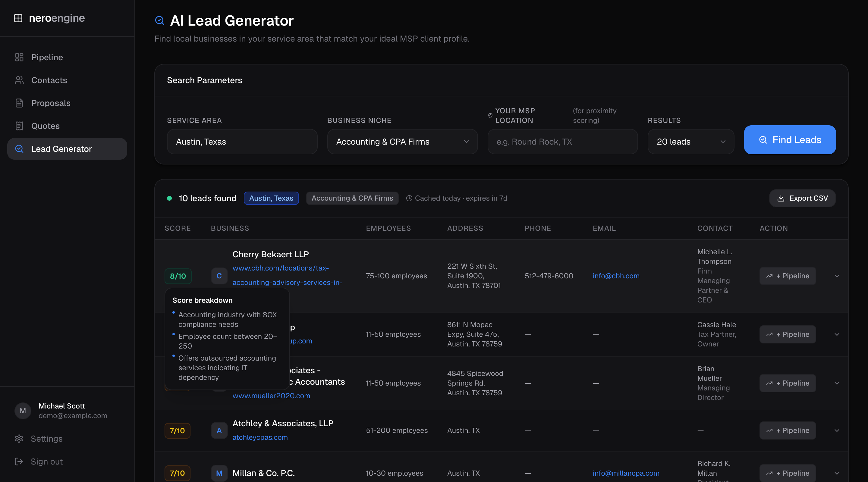The height and width of the screenshot is (482, 868).
Task: Add Cherry Bekaert LLP to pipeline
Action: tap(788, 276)
